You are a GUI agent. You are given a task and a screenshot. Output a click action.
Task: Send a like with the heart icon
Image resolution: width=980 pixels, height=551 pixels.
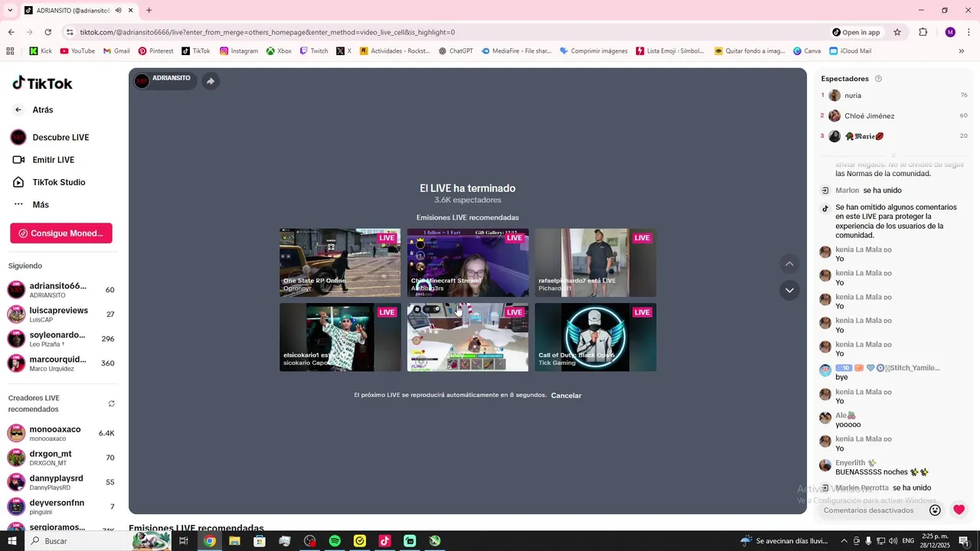tap(959, 510)
